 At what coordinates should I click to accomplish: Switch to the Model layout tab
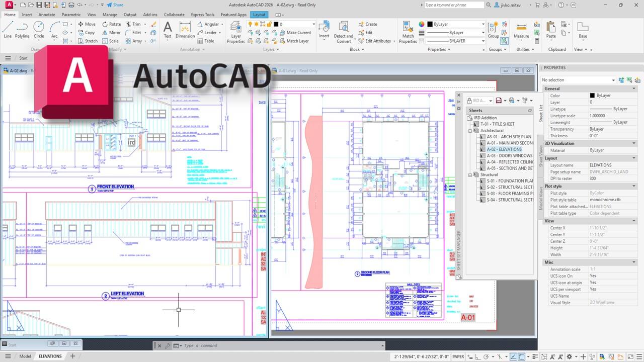coord(25,356)
